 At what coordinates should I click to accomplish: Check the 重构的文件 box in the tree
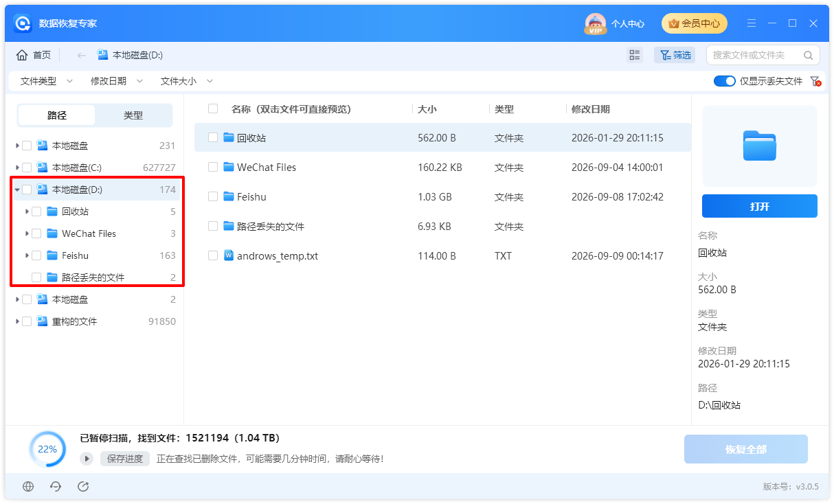[x=27, y=321]
